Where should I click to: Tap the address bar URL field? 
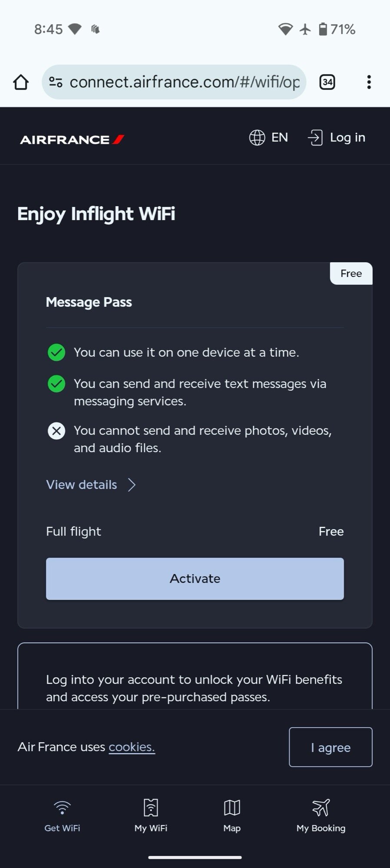(x=185, y=82)
